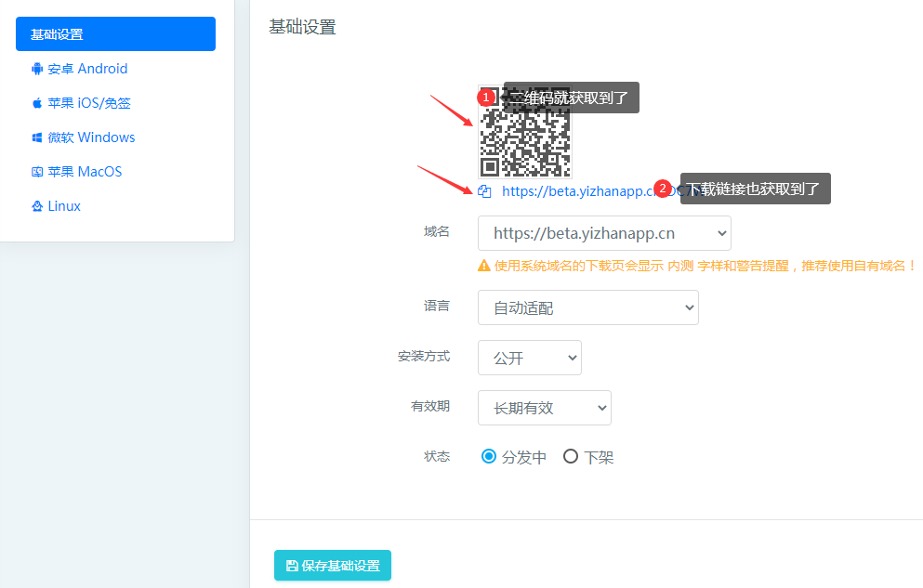Expand the 安装方式 install method dropdown
The width and height of the screenshot is (923, 588).
coord(530,358)
